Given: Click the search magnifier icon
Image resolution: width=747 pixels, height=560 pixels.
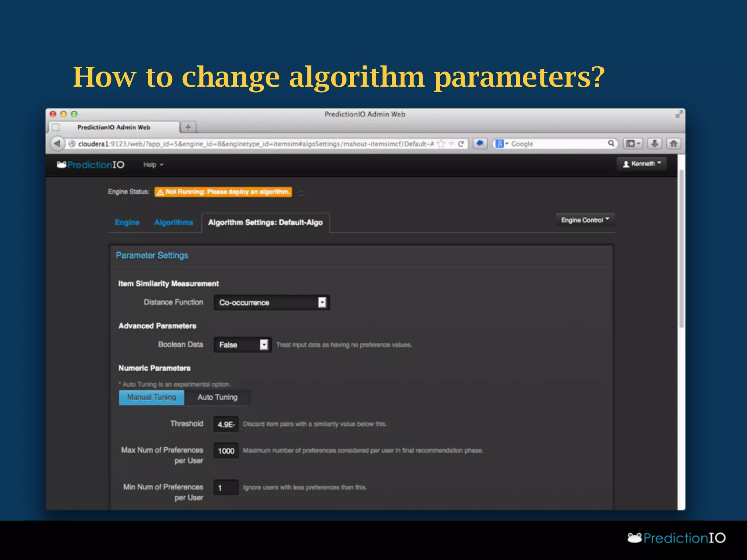Looking at the screenshot, I should [x=611, y=143].
